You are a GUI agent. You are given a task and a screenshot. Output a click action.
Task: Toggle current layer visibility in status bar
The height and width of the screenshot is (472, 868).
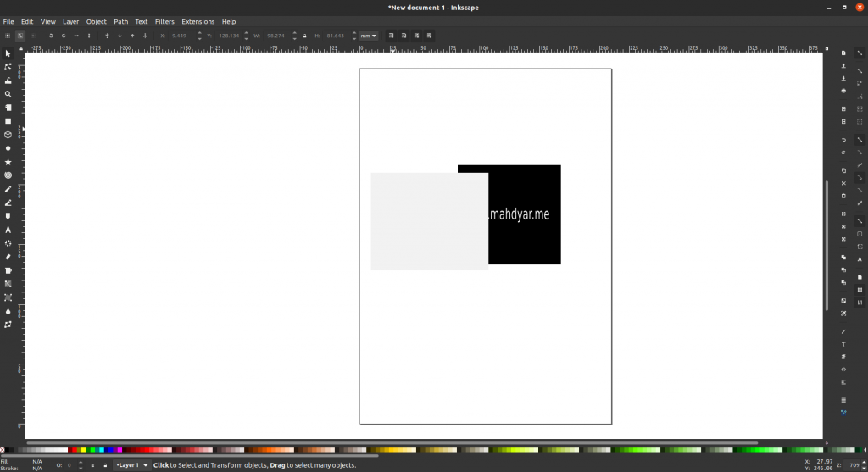pyautogui.click(x=92, y=465)
